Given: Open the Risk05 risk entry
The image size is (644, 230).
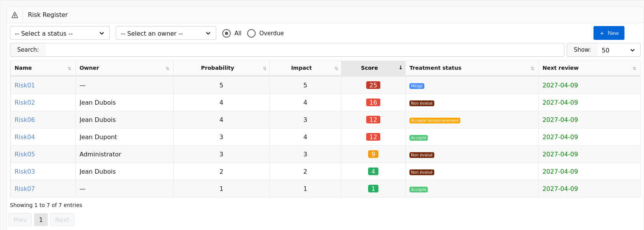Looking at the screenshot, I should pyautogui.click(x=24, y=154).
